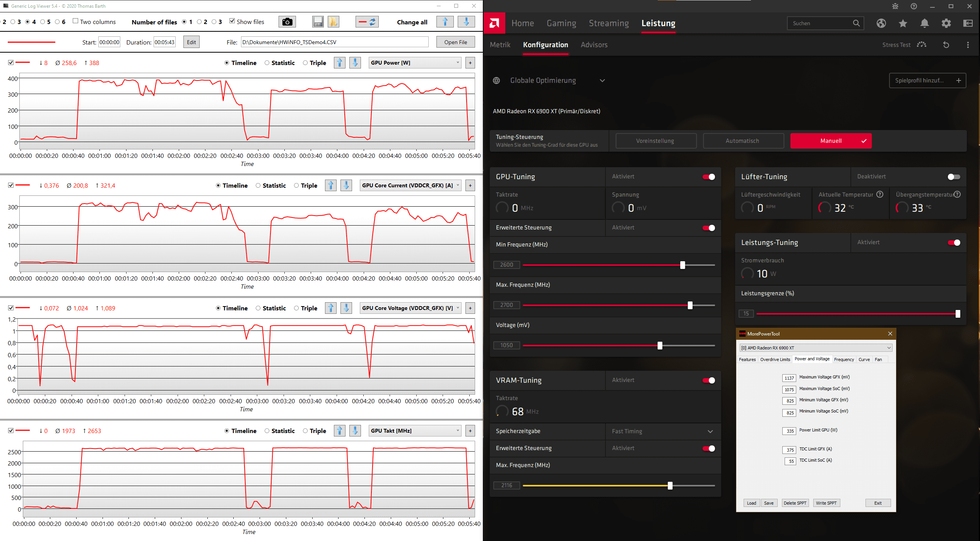This screenshot has height=541, width=980.
Task: Click the Power Limit GPU (W) value field
Action: point(789,431)
